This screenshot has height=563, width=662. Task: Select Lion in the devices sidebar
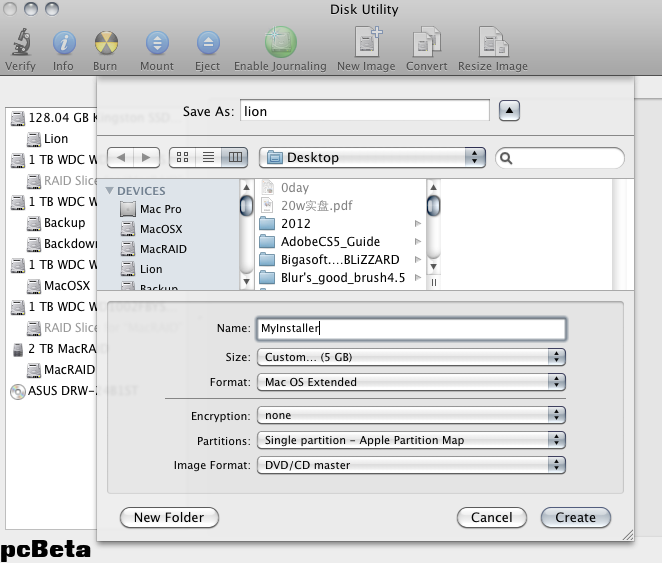[x=141, y=269]
